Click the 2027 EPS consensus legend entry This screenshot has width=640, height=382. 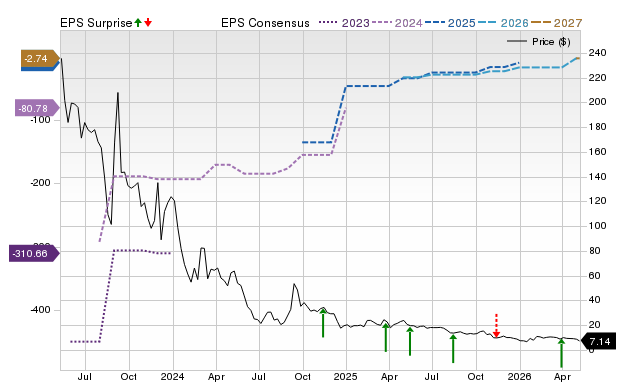coord(556,23)
